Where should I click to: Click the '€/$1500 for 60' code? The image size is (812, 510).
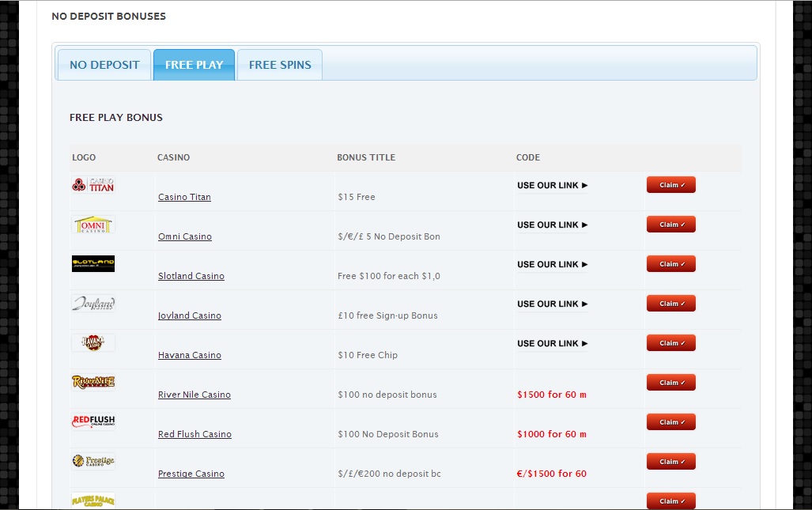coord(552,474)
